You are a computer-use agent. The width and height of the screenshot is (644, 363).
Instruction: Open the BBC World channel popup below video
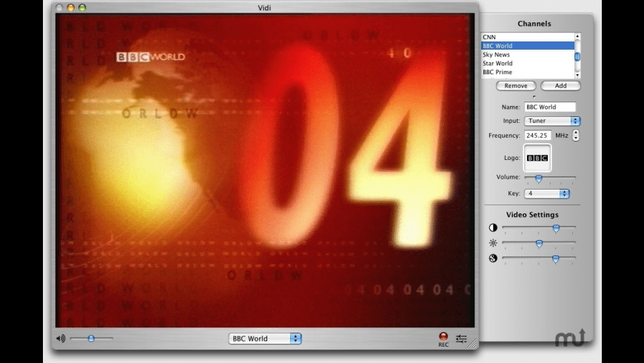coord(265,339)
